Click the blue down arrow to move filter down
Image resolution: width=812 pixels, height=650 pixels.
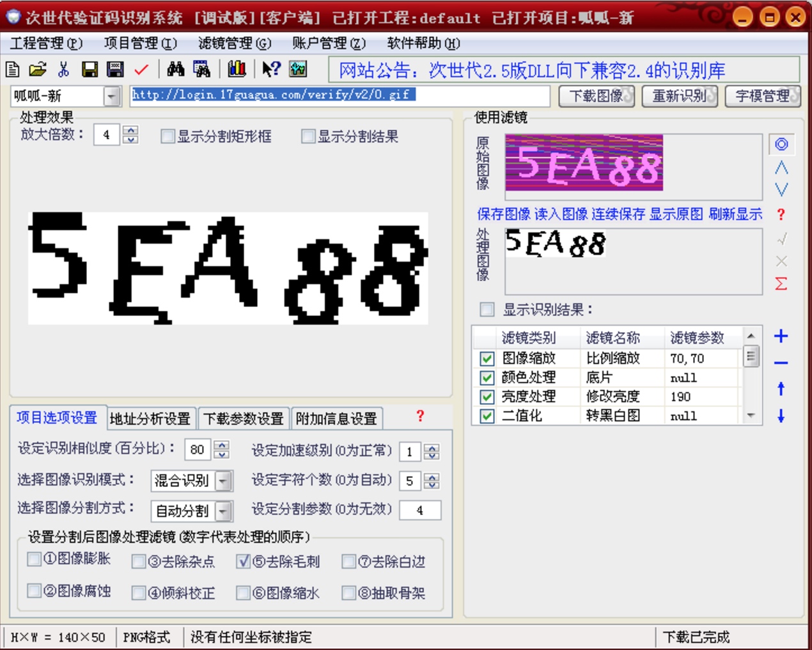click(x=781, y=416)
